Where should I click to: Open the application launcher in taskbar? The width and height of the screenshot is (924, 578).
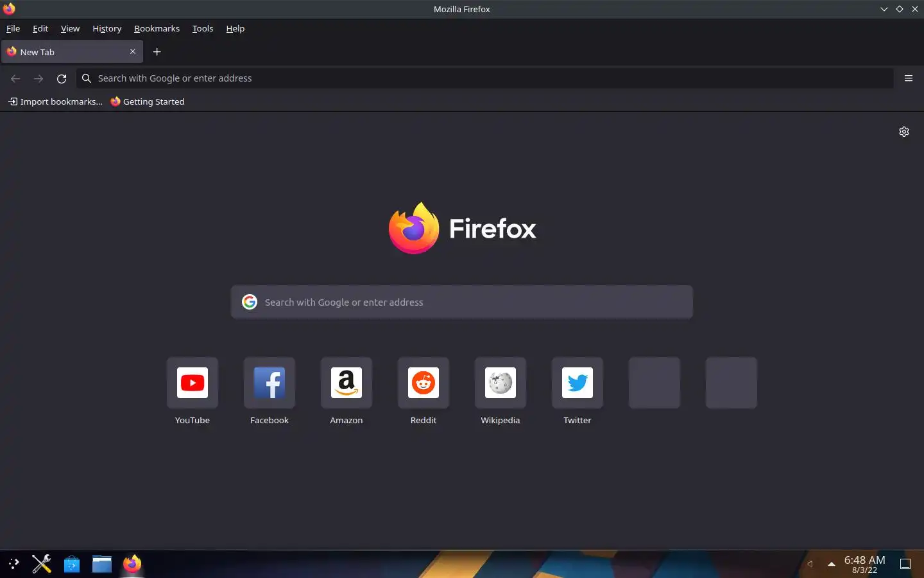pos(13,565)
